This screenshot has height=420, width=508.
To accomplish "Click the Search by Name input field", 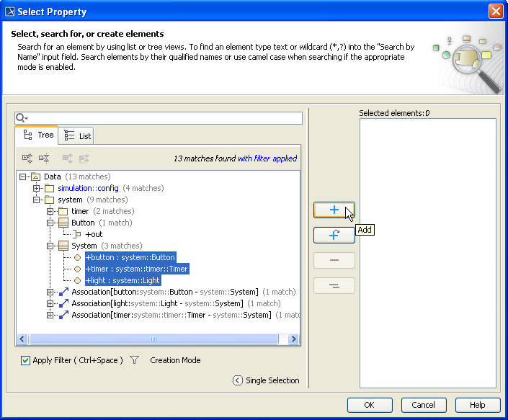I will click(x=159, y=118).
